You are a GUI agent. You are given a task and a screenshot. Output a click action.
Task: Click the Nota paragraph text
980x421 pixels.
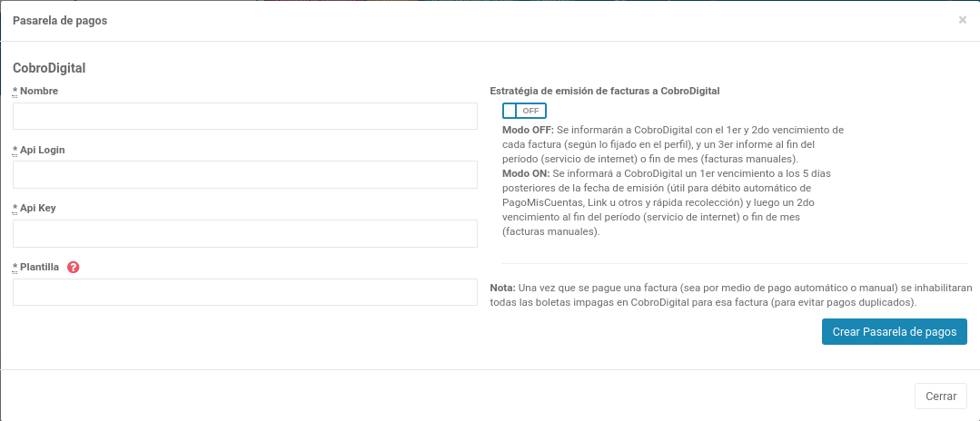coord(731,295)
